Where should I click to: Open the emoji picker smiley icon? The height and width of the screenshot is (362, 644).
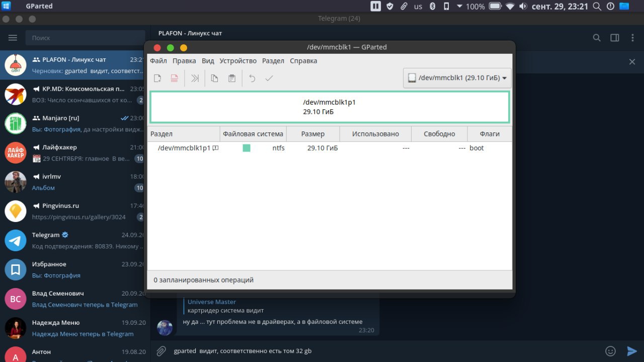[610, 351]
